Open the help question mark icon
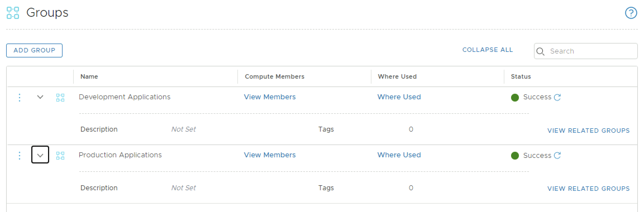 (x=631, y=13)
